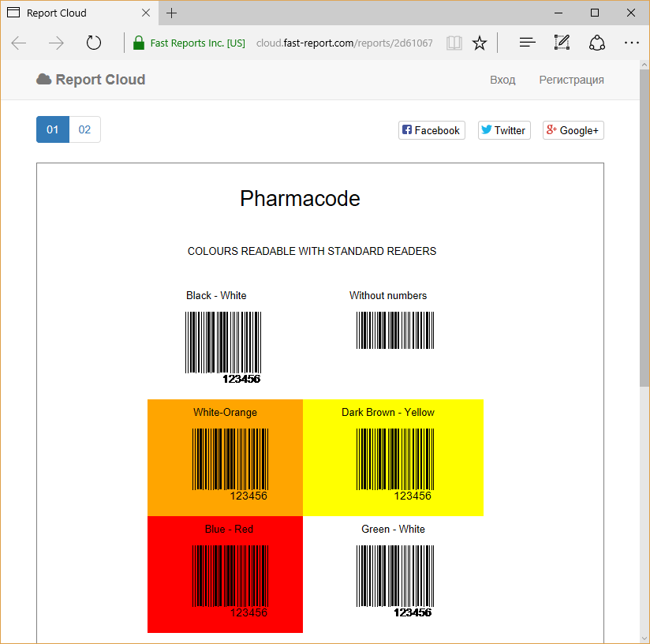The width and height of the screenshot is (650, 644).
Task: Click the White-Orange label
Action: coord(225,412)
